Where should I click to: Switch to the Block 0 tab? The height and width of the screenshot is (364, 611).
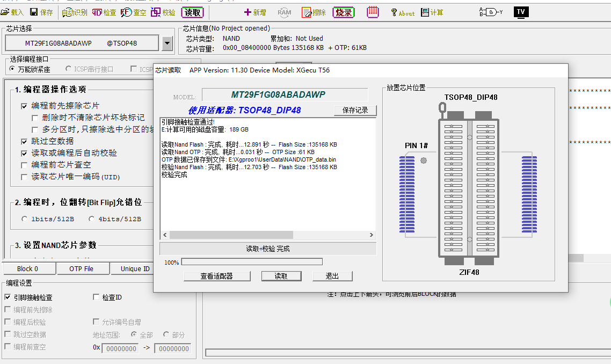click(27, 268)
